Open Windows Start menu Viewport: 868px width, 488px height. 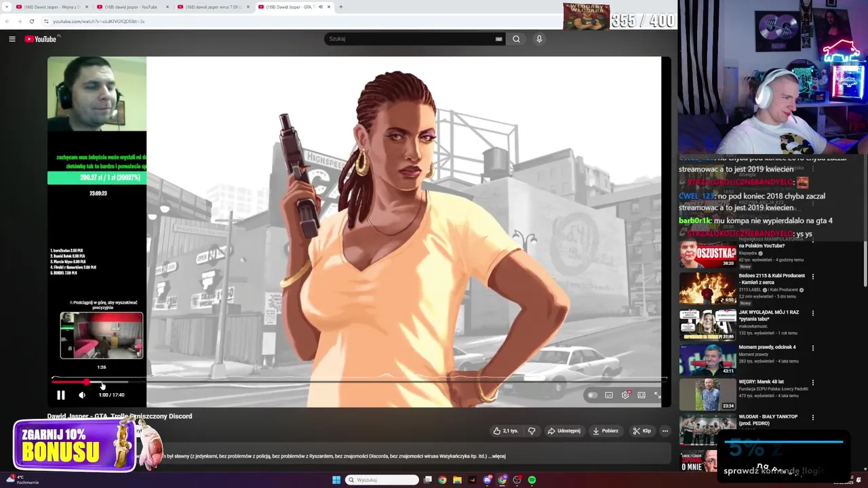336,480
